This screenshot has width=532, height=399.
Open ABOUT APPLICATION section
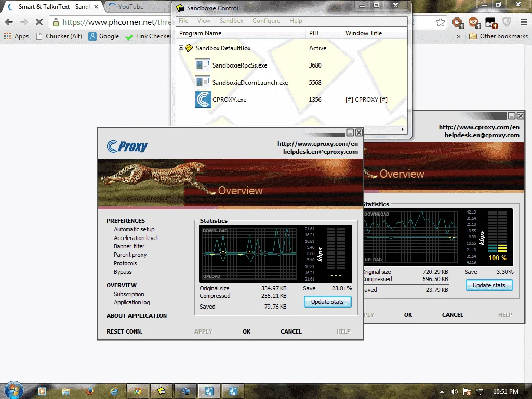137,316
